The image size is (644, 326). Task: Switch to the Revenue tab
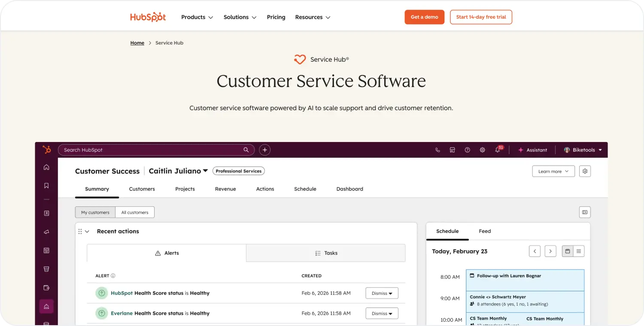[225, 189]
